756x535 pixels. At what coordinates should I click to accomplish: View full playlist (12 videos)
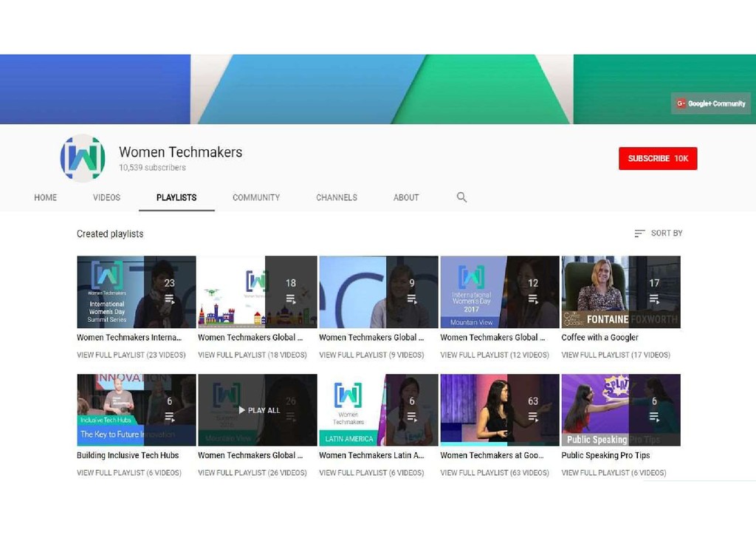[495, 355]
